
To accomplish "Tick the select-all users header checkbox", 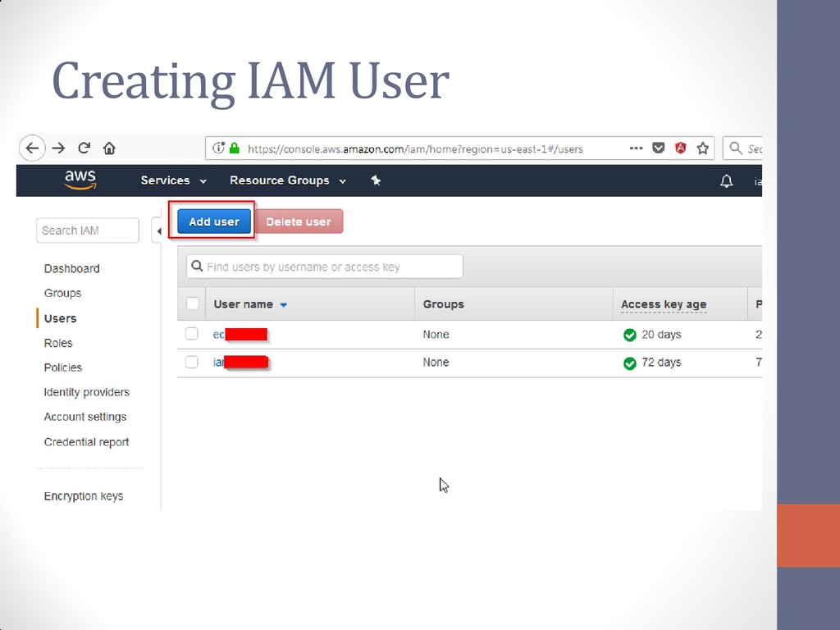I will 192,304.
